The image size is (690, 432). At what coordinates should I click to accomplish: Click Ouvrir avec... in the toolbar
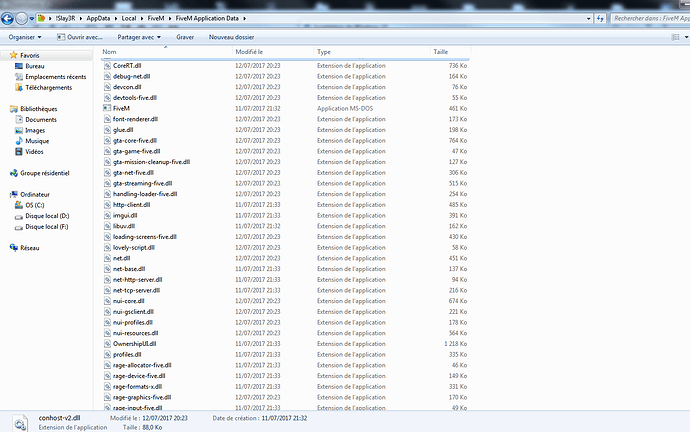[x=80, y=37]
